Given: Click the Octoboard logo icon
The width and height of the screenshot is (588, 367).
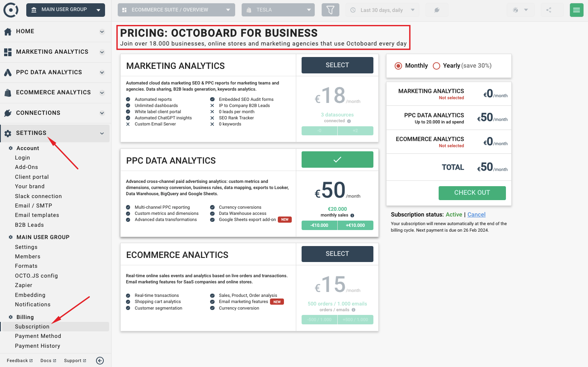Looking at the screenshot, I should point(11,10).
